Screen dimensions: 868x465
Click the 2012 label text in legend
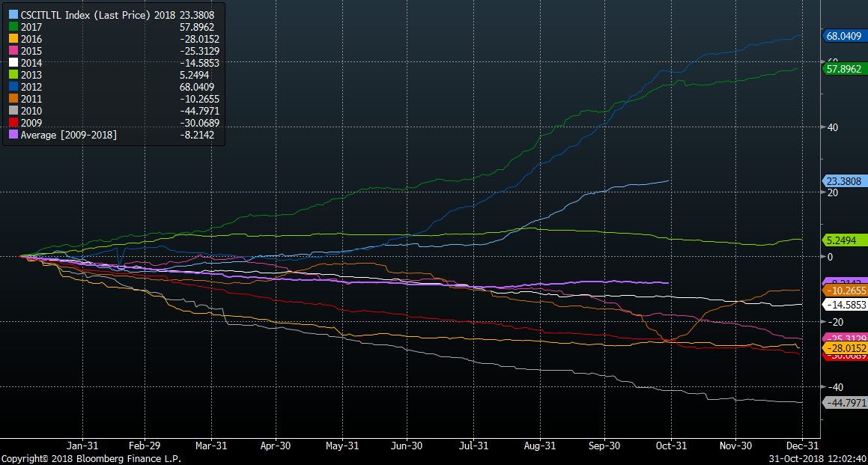pyautogui.click(x=31, y=87)
